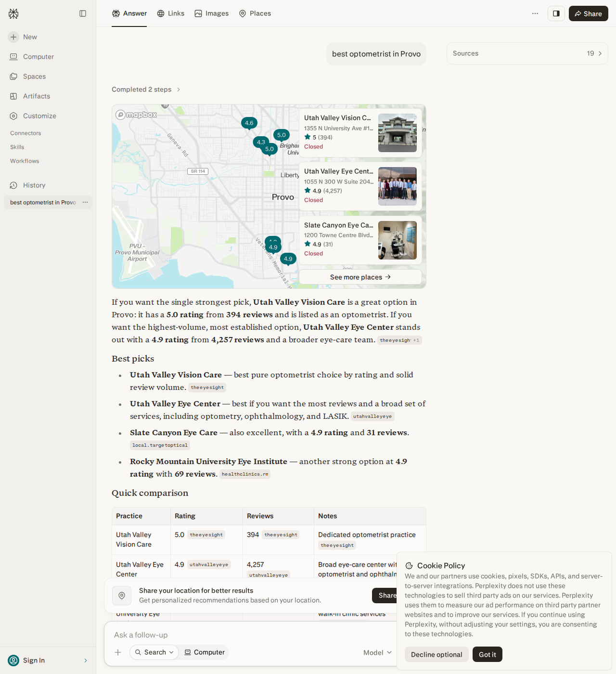Click See more places link
This screenshot has width=616, height=674.
[x=360, y=277]
